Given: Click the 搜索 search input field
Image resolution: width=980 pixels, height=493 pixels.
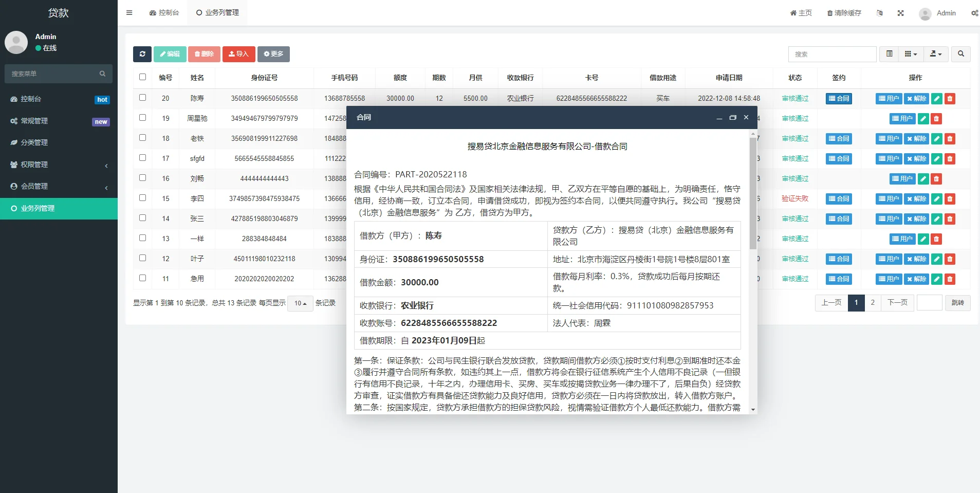Looking at the screenshot, I should (x=832, y=54).
